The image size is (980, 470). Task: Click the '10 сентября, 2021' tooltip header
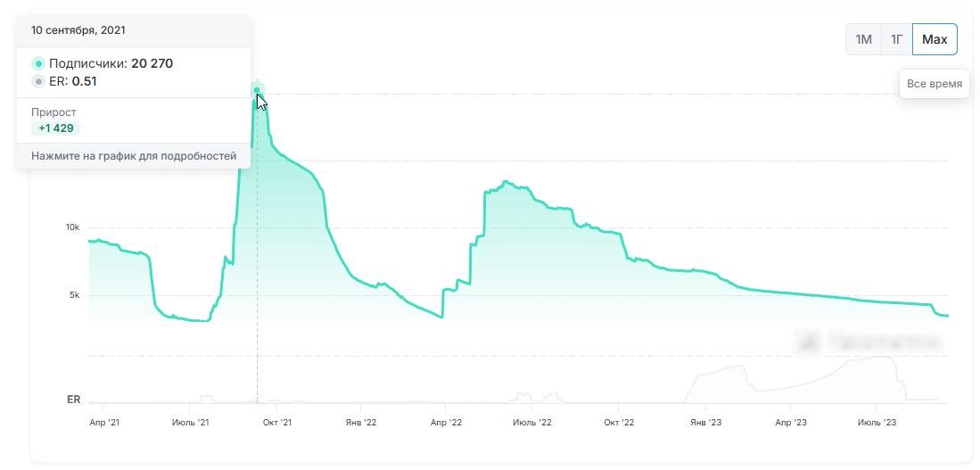coord(78,29)
